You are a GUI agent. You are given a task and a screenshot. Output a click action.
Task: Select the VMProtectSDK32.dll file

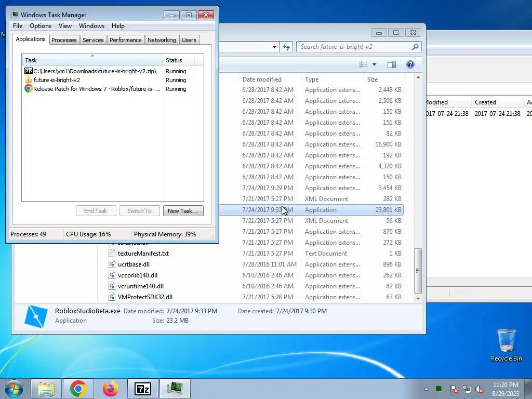point(145,297)
